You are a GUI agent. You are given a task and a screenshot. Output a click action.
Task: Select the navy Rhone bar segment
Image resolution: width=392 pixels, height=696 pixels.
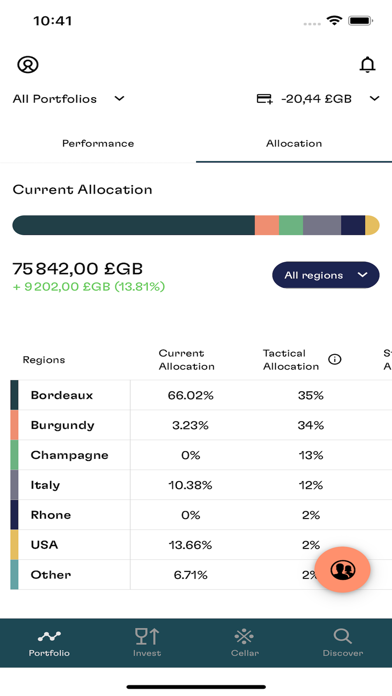point(353,225)
